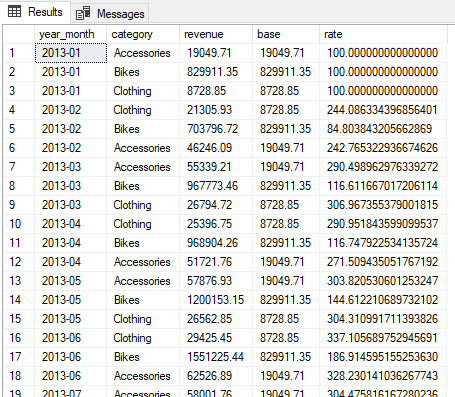
Task: Switch to the Results tab
Action: pos(35,12)
